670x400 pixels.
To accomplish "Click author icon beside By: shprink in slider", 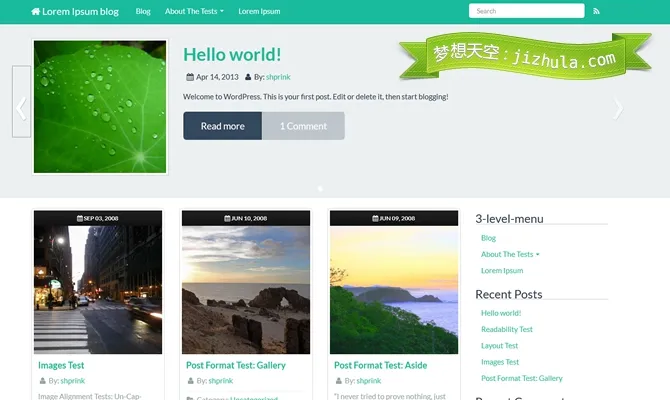I will (x=248, y=77).
